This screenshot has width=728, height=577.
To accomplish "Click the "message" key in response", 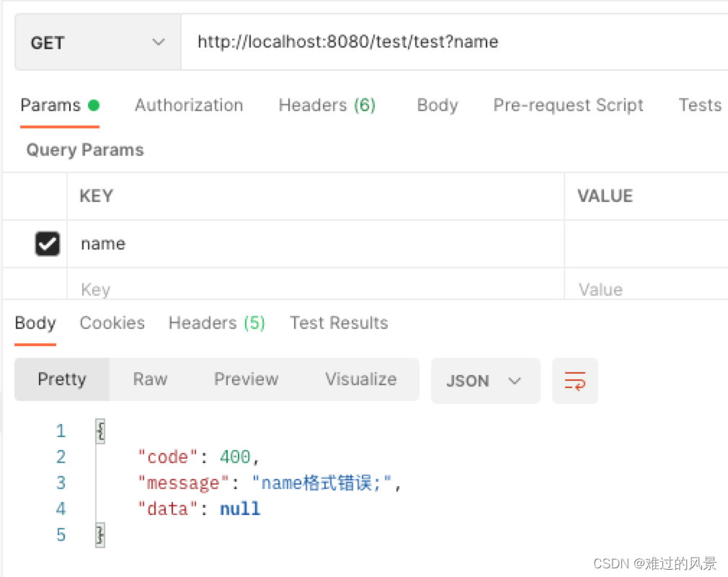I will coord(183,483).
